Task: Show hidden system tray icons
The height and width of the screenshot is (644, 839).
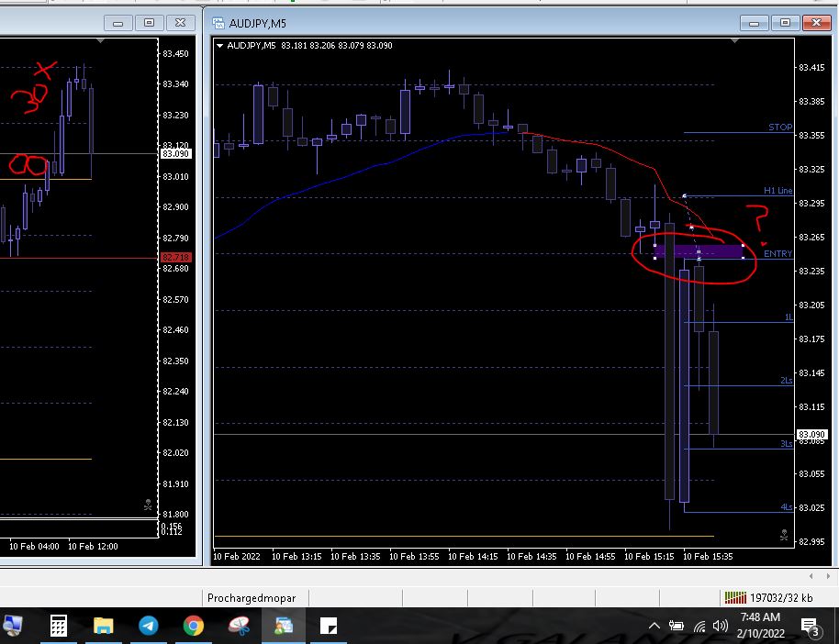Action: click(654, 626)
